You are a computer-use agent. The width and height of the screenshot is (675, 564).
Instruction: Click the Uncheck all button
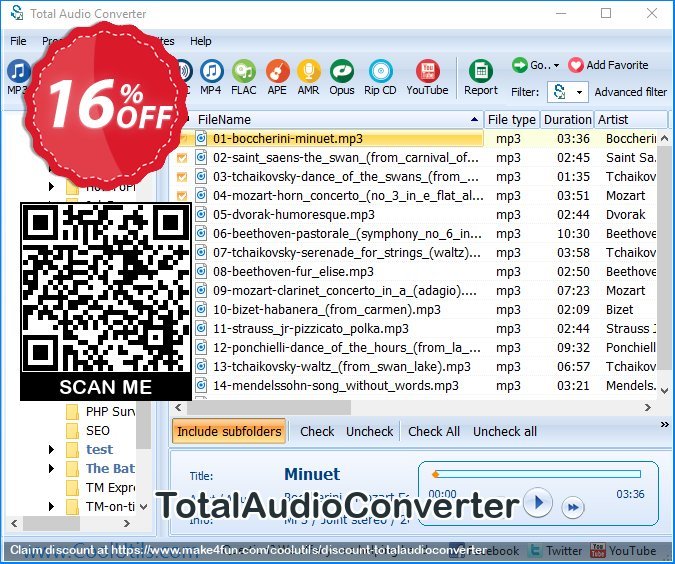[x=505, y=431]
